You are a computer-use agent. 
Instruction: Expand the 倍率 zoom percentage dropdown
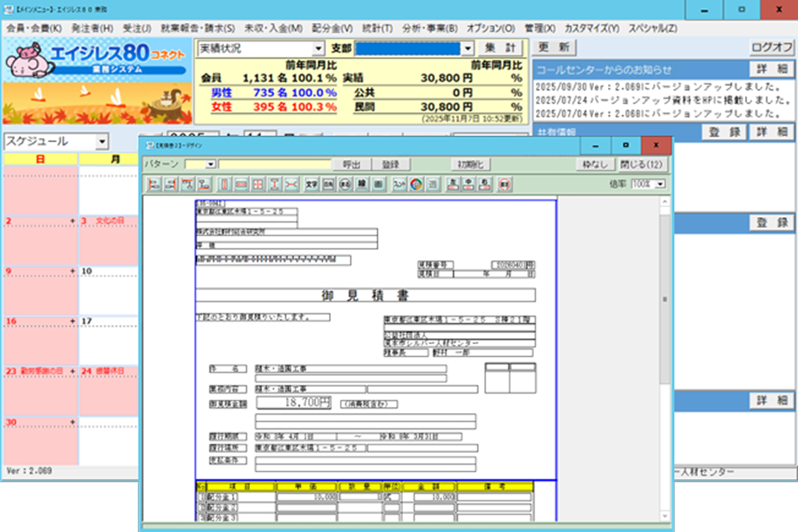tap(659, 184)
